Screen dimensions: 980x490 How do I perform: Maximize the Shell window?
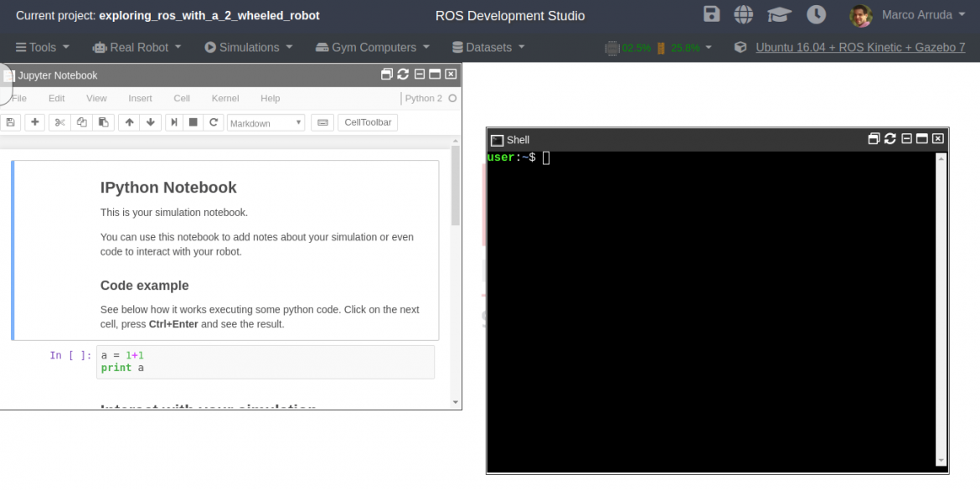pyautogui.click(x=922, y=139)
